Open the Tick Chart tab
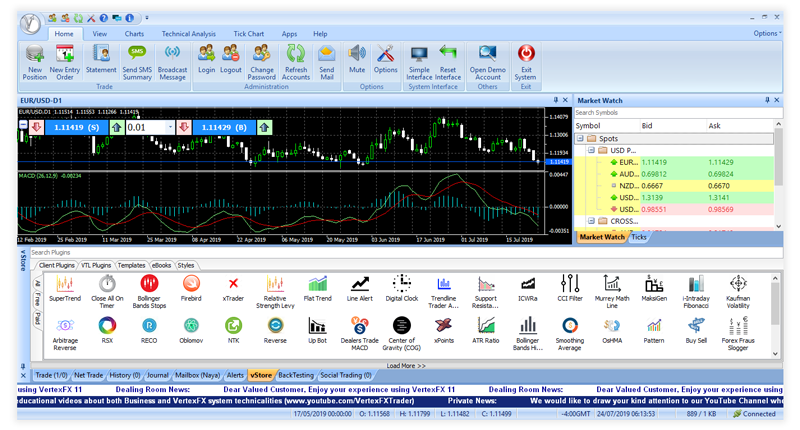The height and width of the screenshot is (430, 800). click(x=248, y=34)
